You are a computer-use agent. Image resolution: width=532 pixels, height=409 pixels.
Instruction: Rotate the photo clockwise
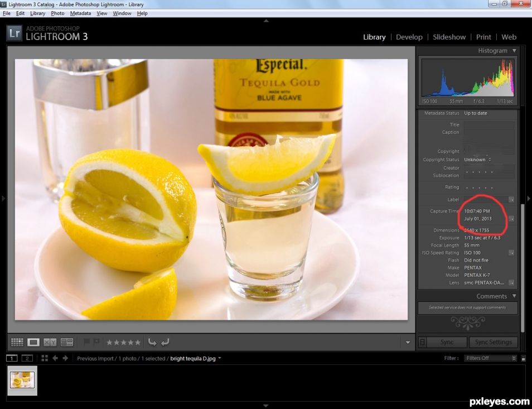pos(165,342)
